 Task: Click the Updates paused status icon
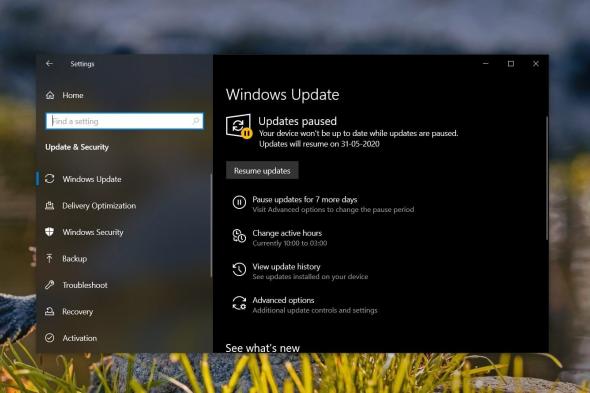point(239,126)
